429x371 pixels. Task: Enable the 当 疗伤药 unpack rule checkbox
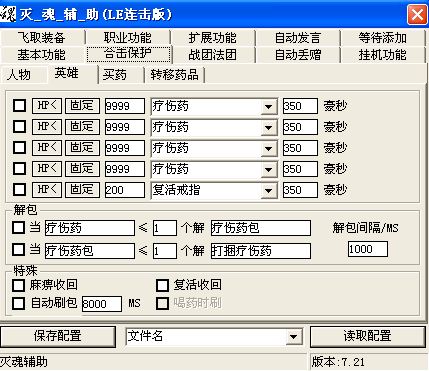(x=18, y=228)
